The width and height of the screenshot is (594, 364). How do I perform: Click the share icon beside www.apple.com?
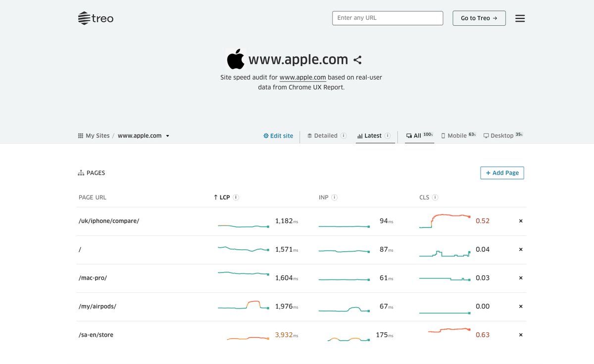click(x=357, y=60)
